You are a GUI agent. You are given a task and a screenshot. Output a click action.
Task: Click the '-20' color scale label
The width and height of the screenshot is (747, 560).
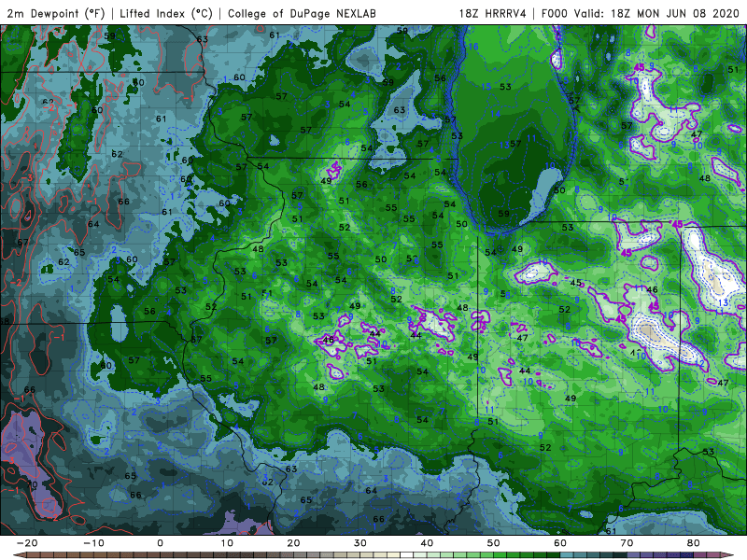click(x=27, y=543)
